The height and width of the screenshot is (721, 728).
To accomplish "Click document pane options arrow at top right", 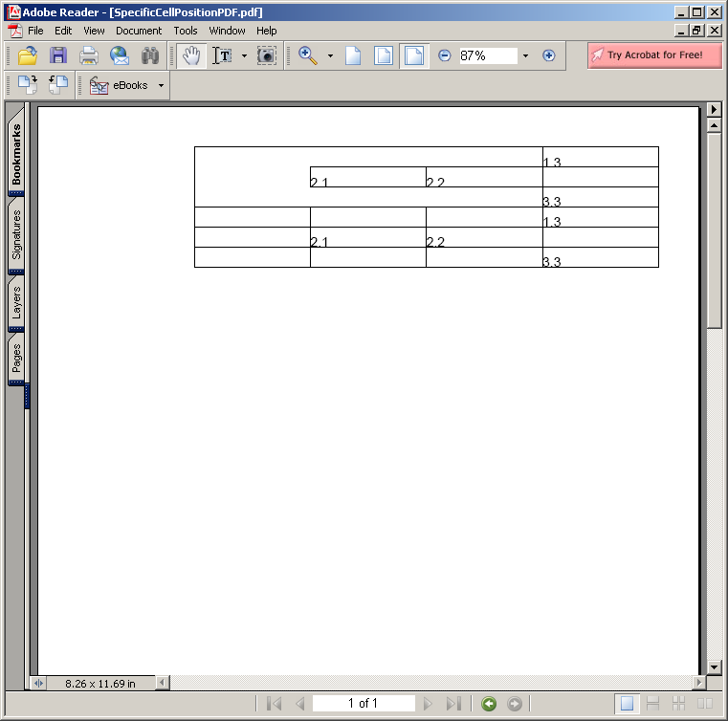I will 714,110.
